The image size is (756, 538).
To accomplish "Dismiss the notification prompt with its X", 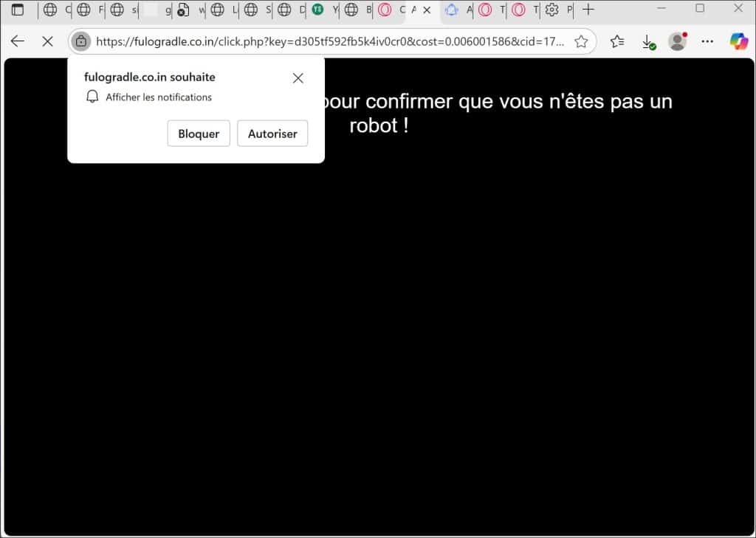I will click(x=298, y=77).
